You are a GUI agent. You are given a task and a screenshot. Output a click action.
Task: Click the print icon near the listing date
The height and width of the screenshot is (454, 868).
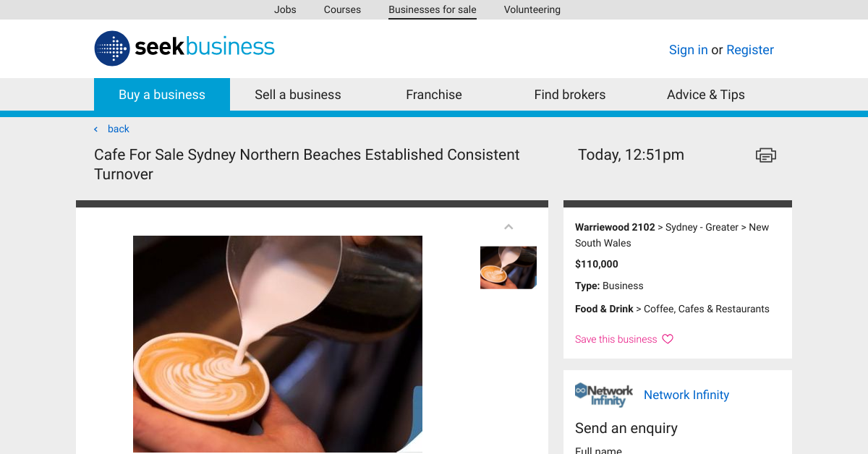[x=765, y=155]
